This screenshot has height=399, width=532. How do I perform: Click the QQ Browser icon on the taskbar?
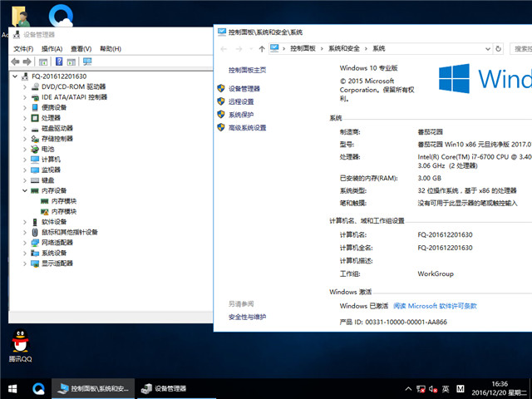point(38,388)
